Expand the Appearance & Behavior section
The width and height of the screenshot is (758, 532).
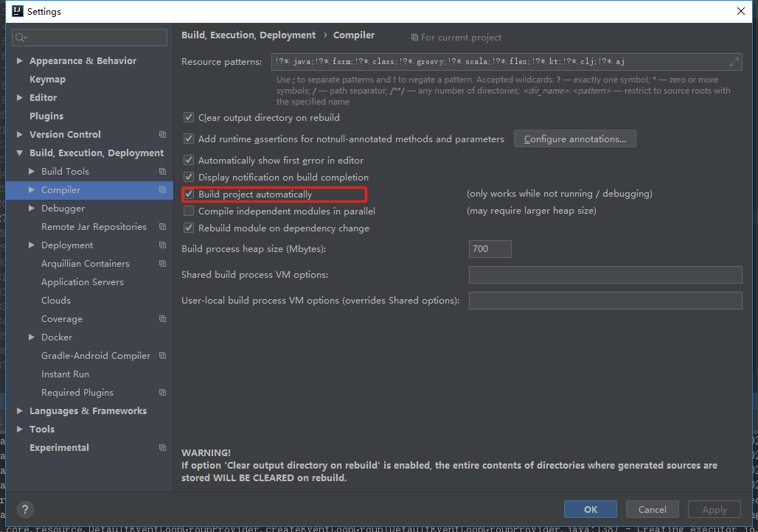[20, 60]
